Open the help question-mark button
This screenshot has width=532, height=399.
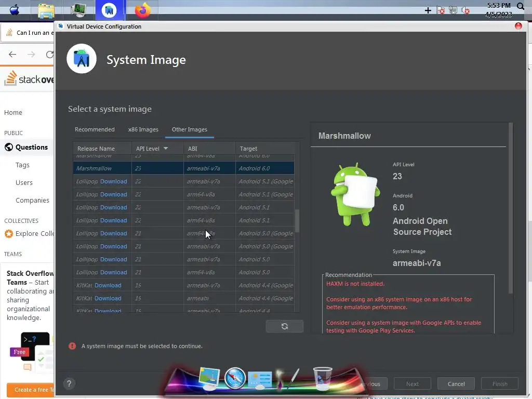click(69, 383)
